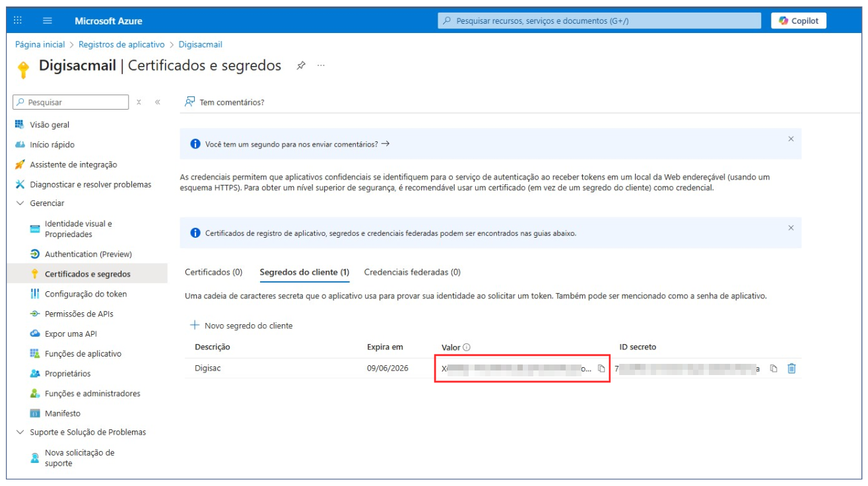The height and width of the screenshot is (486, 868).
Task: Delete the Digisac client secret
Action: (791, 368)
